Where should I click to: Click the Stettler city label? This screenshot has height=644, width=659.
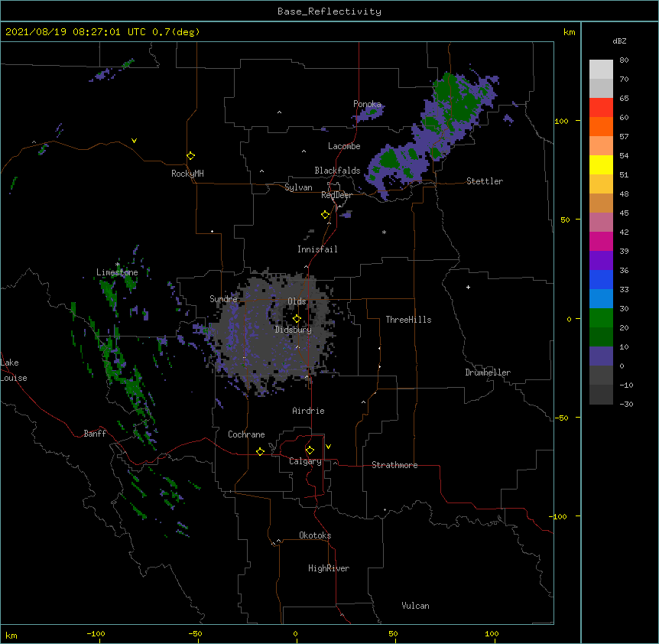pos(485,181)
